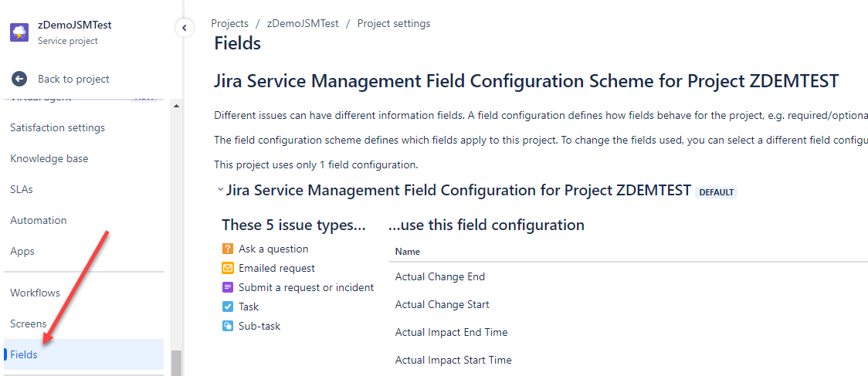Image resolution: width=868 pixels, height=376 pixels.
Task: Select SLAs in the sidebar
Action: point(22,189)
